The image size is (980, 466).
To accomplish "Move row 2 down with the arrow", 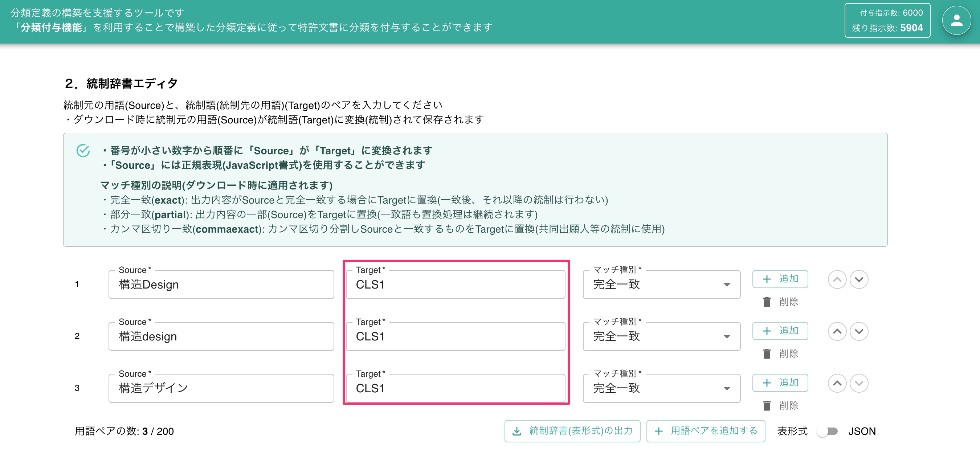I will [x=859, y=331].
